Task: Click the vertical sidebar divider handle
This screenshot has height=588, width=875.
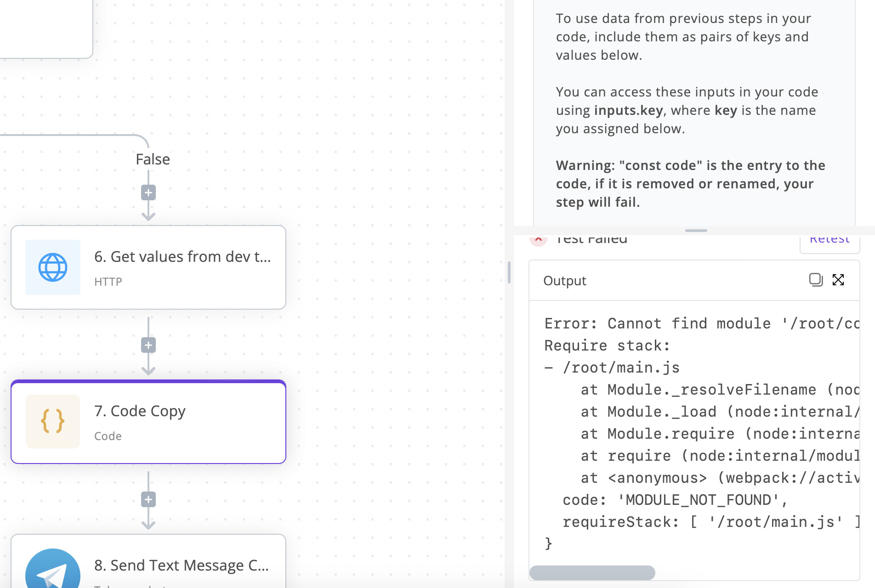Action: pyautogui.click(x=509, y=272)
